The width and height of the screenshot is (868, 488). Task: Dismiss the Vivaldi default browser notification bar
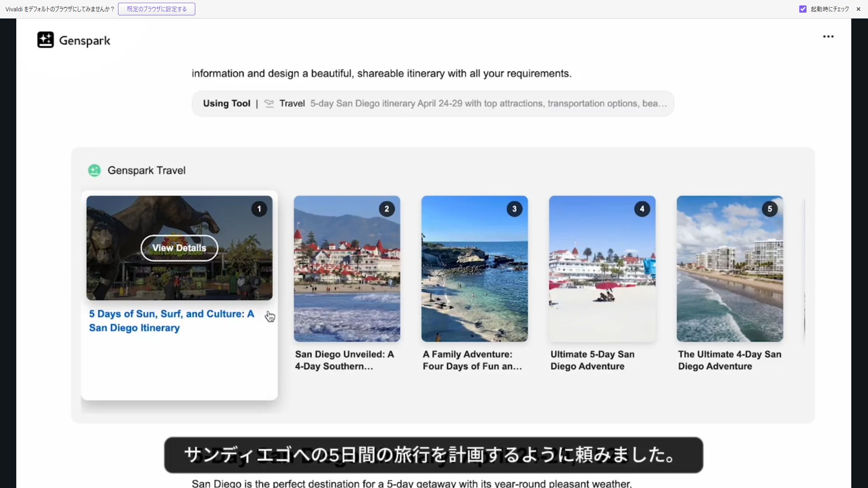(858, 9)
